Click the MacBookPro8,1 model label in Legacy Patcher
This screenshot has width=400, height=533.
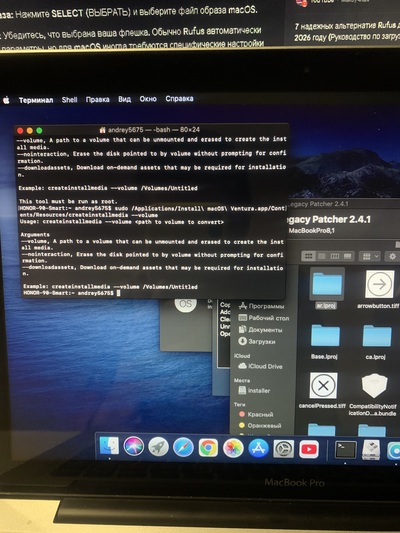[311, 230]
